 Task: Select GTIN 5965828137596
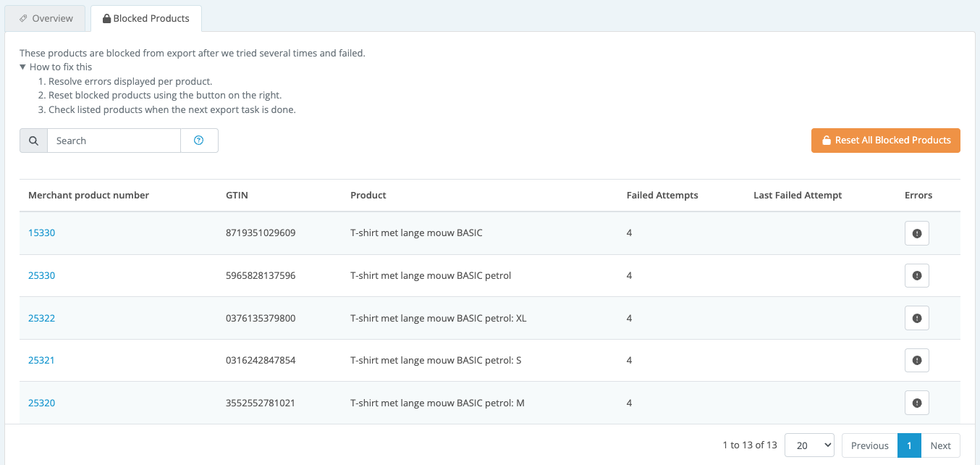pyautogui.click(x=261, y=275)
